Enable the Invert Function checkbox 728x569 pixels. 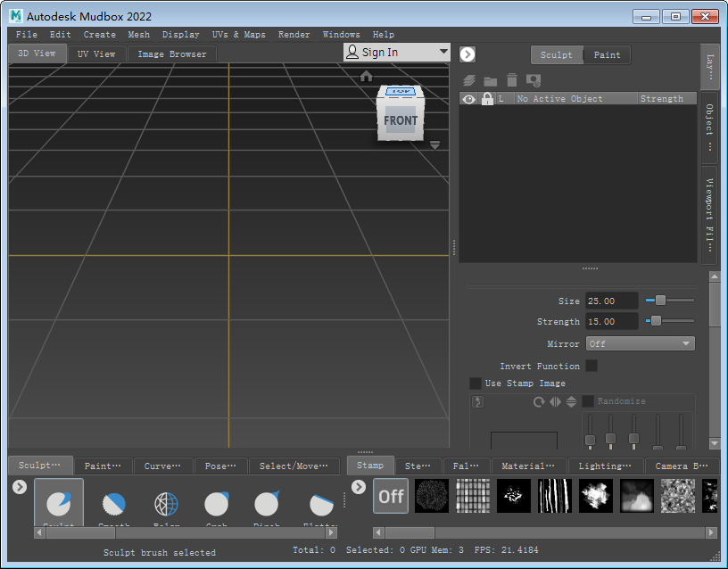591,366
